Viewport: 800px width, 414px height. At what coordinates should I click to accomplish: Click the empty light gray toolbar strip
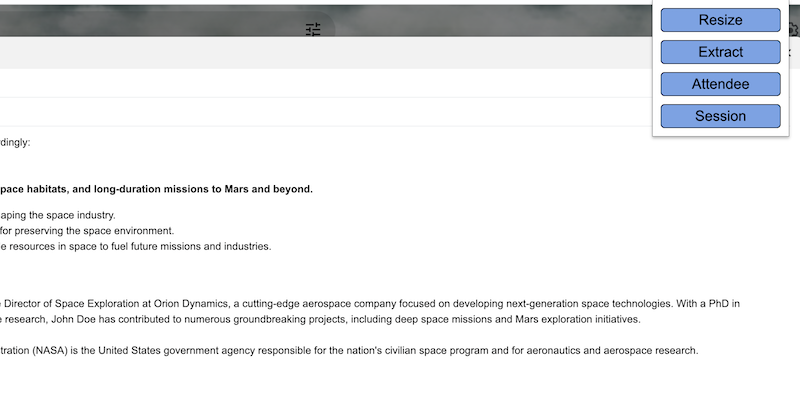click(327, 53)
